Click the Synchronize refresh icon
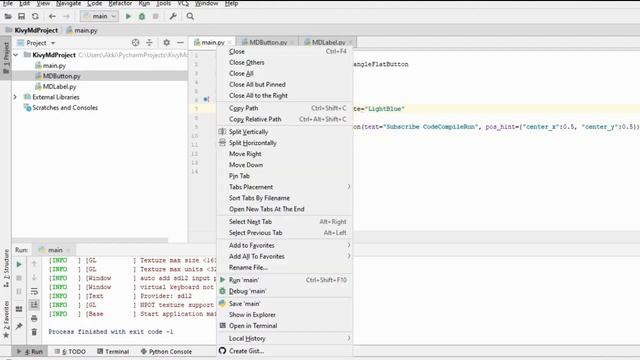 (35, 16)
